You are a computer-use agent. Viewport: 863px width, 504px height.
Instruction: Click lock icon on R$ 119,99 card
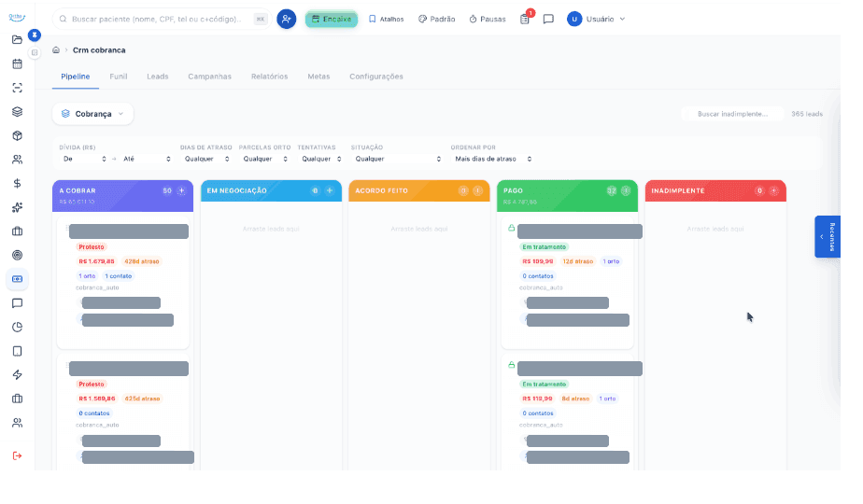(511, 365)
